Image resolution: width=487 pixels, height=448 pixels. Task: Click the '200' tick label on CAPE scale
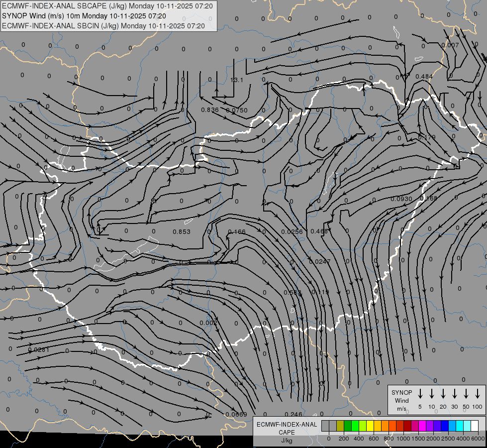[x=344, y=439]
